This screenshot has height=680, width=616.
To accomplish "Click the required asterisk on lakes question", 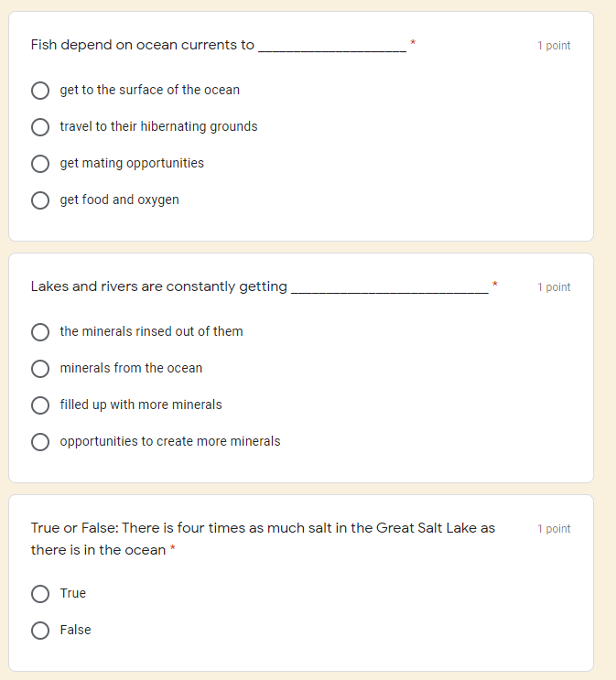I will coord(495,284).
